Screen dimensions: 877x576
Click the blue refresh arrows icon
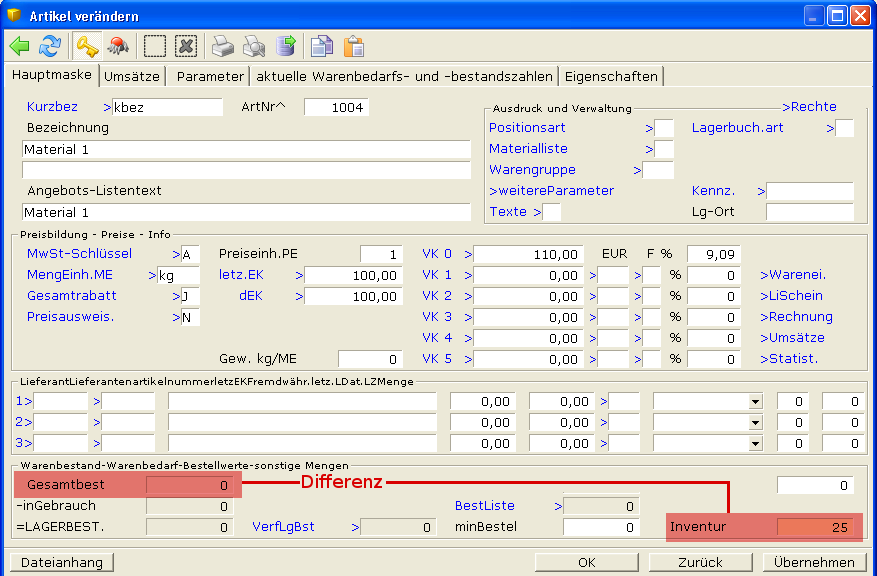click(50, 46)
